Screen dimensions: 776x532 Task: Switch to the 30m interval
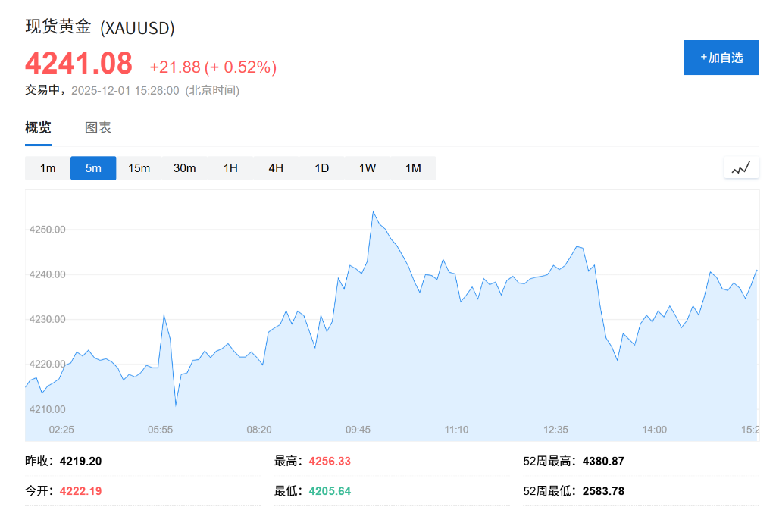(184, 167)
